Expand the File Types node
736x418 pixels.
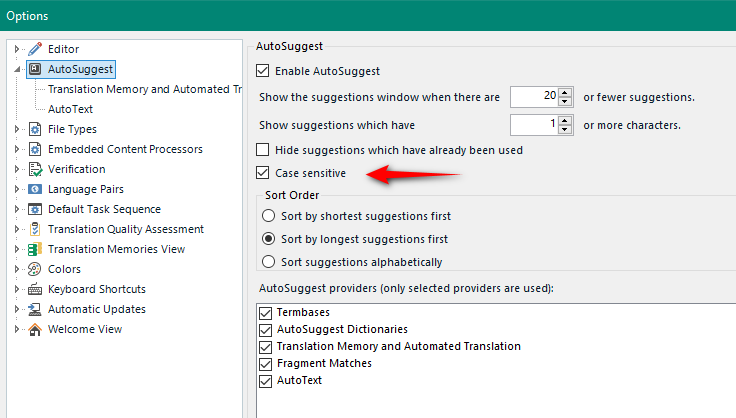(17, 129)
